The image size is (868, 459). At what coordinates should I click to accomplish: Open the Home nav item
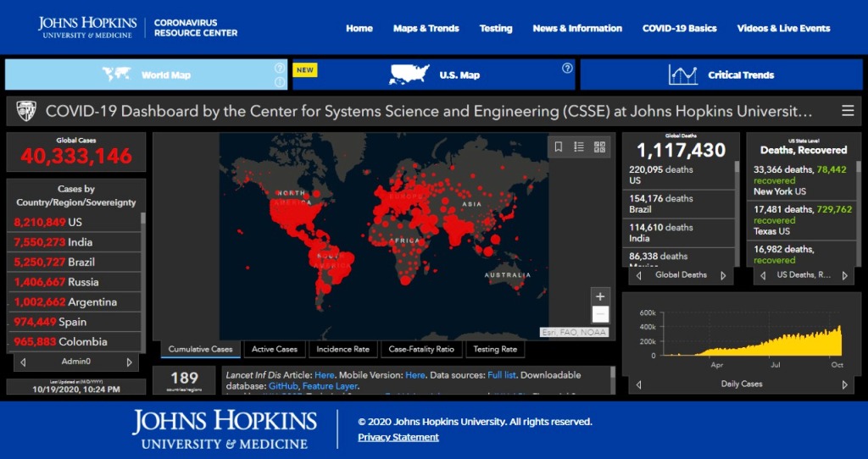(x=359, y=28)
